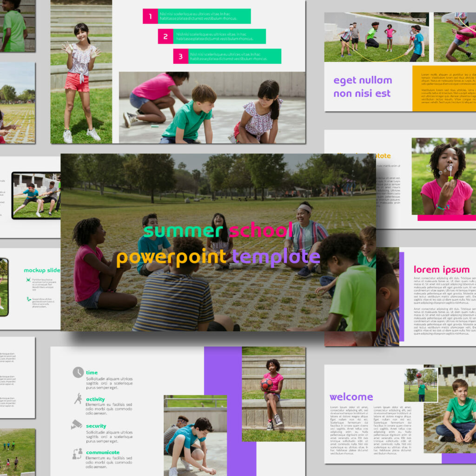
Task: Click the second green bullet icon on mockup slide
Action: point(29,299)
